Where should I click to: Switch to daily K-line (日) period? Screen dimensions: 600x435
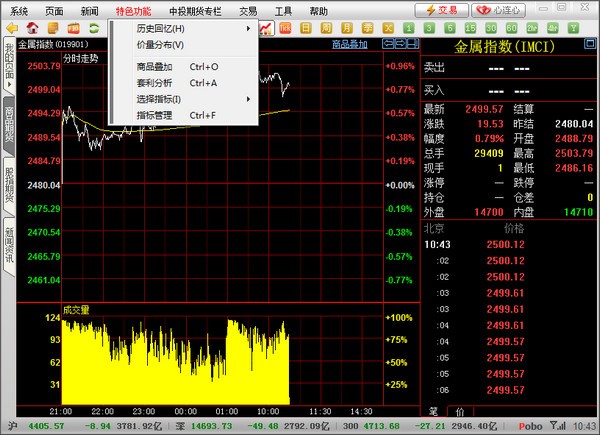[305, 28]
